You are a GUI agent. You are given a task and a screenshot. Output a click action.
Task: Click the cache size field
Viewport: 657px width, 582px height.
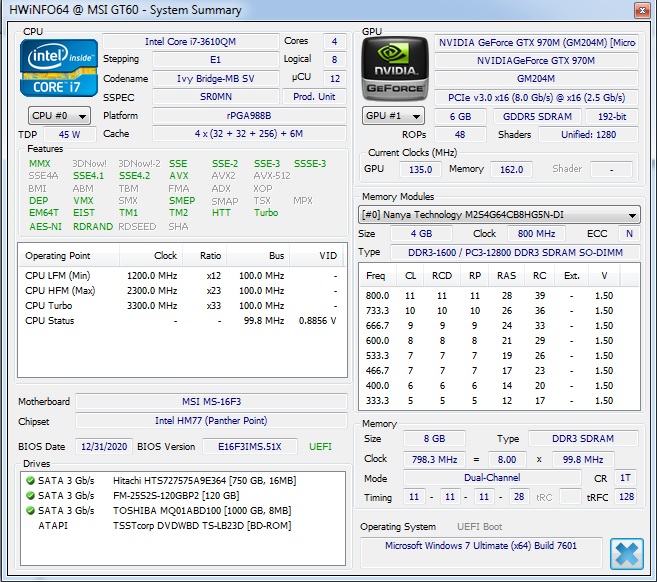coord(249,134)
